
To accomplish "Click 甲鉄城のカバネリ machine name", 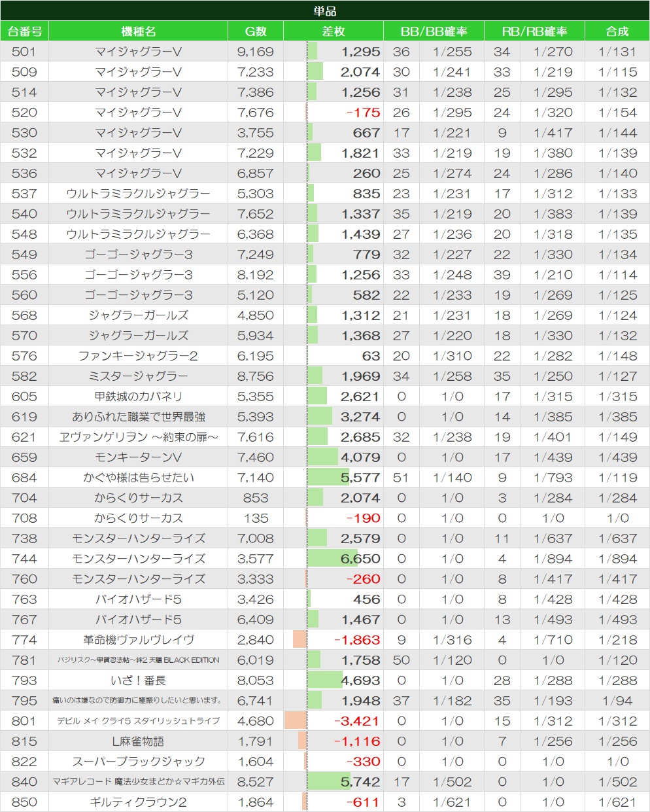I will 138,397.
